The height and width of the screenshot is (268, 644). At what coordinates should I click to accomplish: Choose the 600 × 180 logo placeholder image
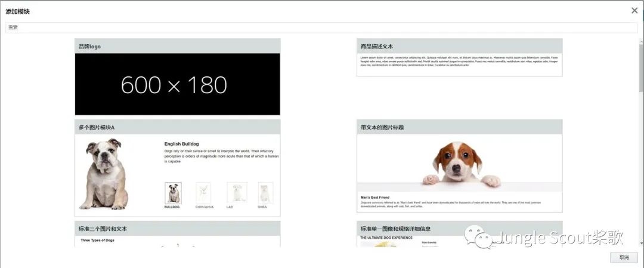click(178, 84)
